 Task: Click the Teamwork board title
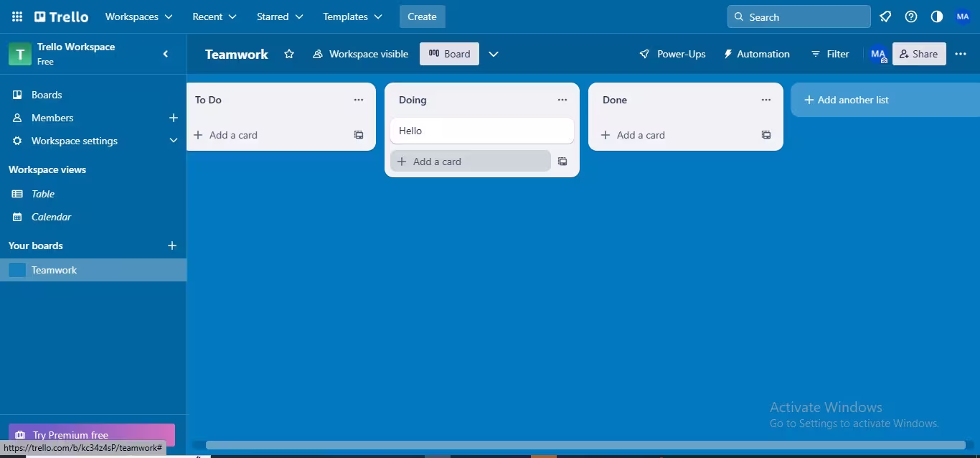[x=237, y=54]
